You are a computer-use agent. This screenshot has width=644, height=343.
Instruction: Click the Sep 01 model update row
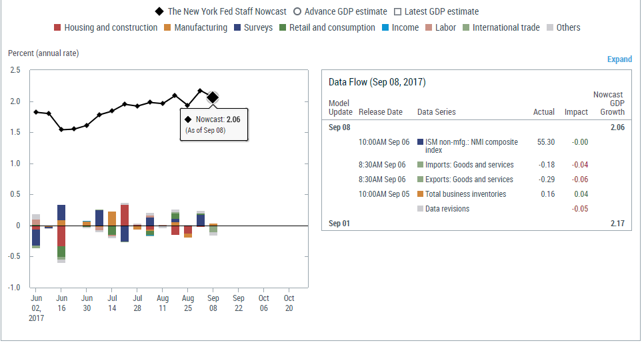pyautogui.click(x=339, y=224)
